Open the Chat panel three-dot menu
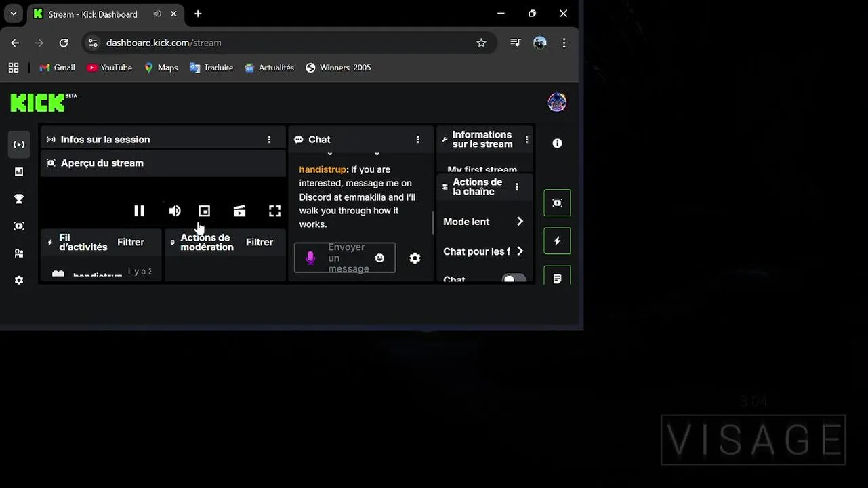The image size is (868, 488). (x=418, y=140)
